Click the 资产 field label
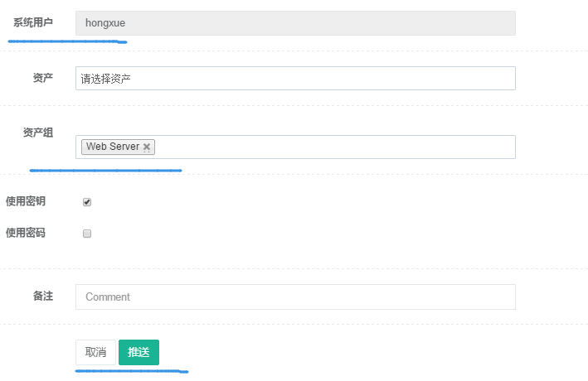The image size is (588, 381). 43,78
